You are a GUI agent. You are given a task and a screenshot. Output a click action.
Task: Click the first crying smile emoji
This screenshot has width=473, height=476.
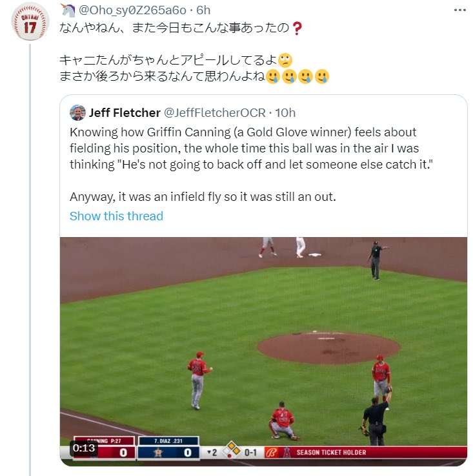click(273, 76)
